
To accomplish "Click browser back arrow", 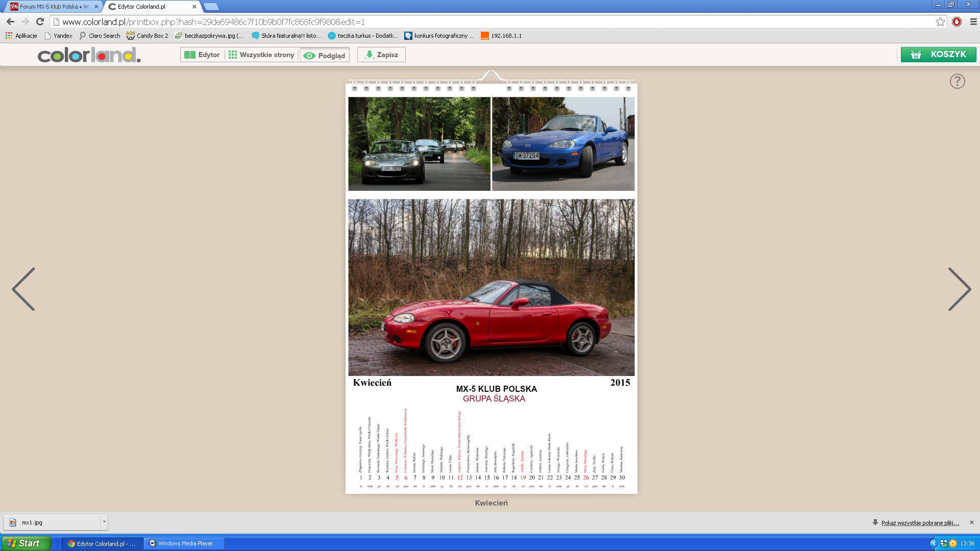I will click(x=10, y=22).
